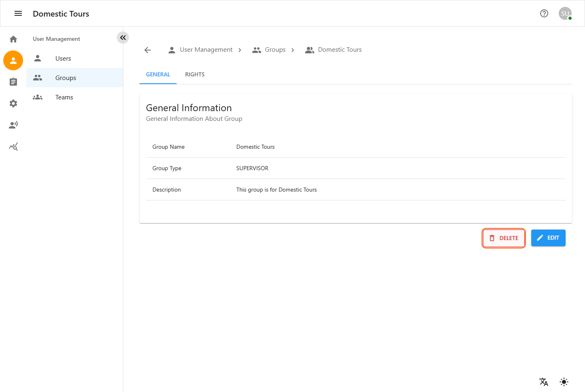The height and width of the screenshot is (392, 585).
Task: Open the analytics chart icon
Action: coord(13,146)
